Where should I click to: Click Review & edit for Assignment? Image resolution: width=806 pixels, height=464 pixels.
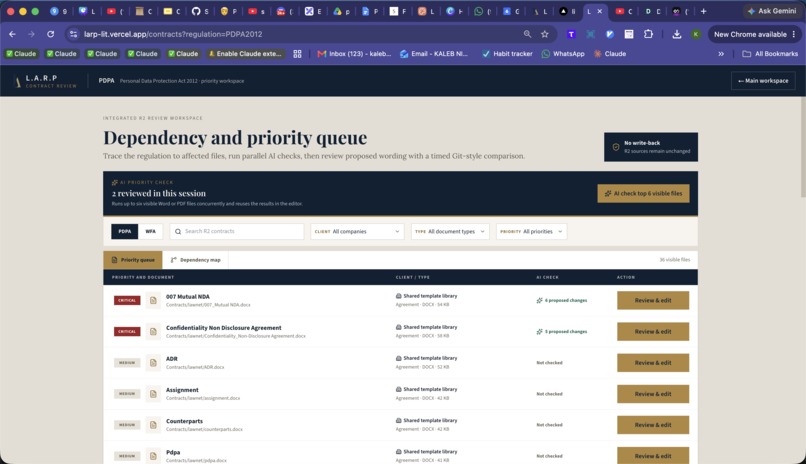coord(653,394)
